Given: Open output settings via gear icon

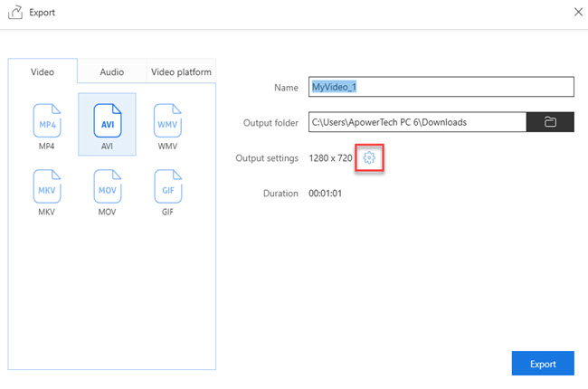Looking at the screenshot, I should (369, 158).
